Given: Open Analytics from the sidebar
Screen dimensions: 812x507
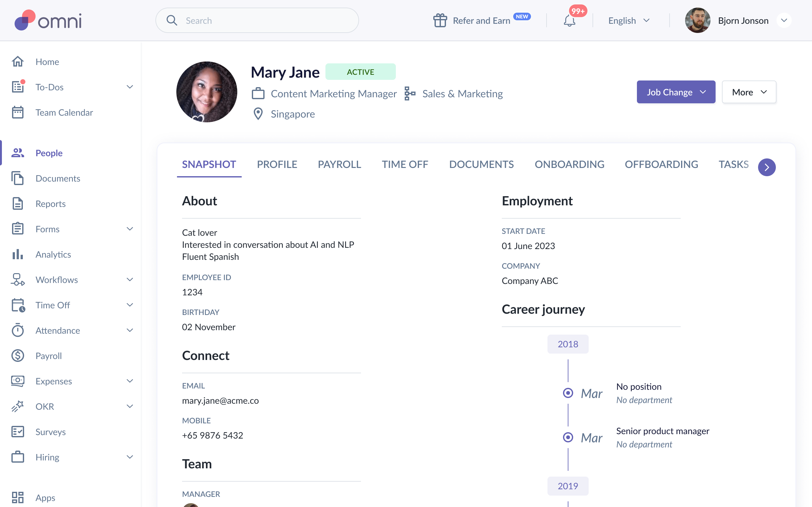Looking at the screenshot, I should (x=53, y=254).
